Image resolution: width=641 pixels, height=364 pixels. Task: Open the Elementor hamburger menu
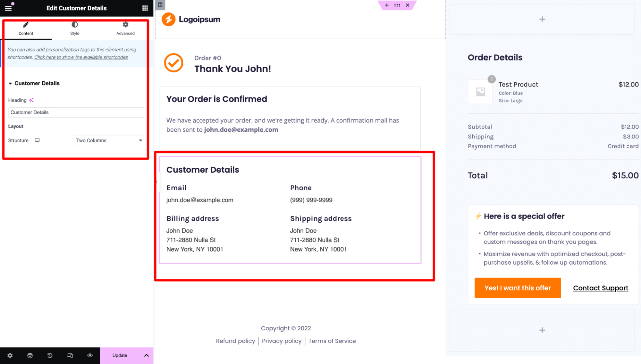[x=8, y=8]
